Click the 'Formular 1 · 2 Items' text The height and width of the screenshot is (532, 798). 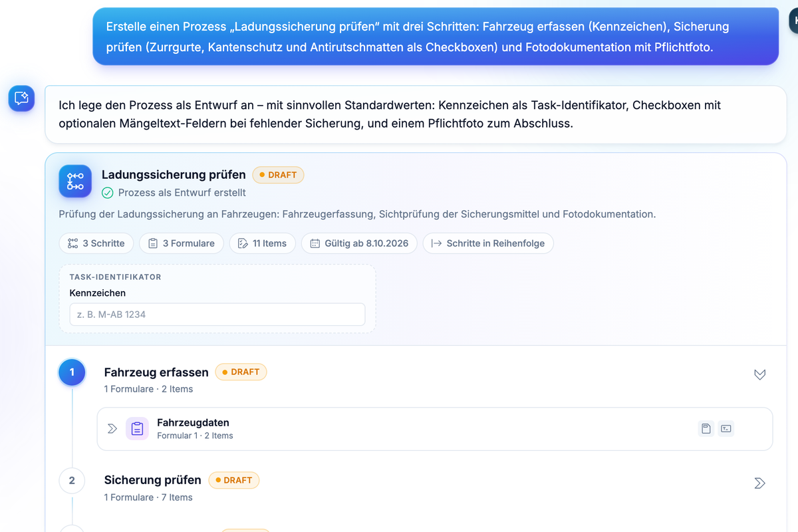click(195, 436)
